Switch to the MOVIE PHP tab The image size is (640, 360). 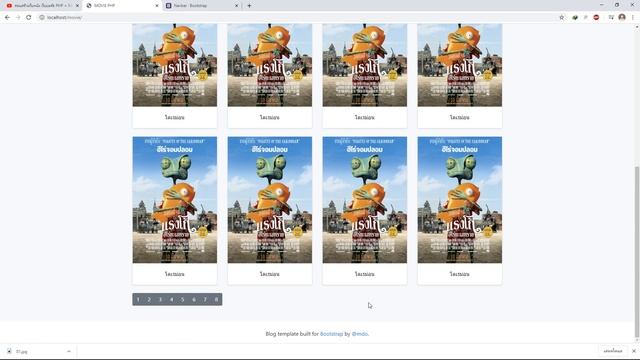click(x=122, y=6)
